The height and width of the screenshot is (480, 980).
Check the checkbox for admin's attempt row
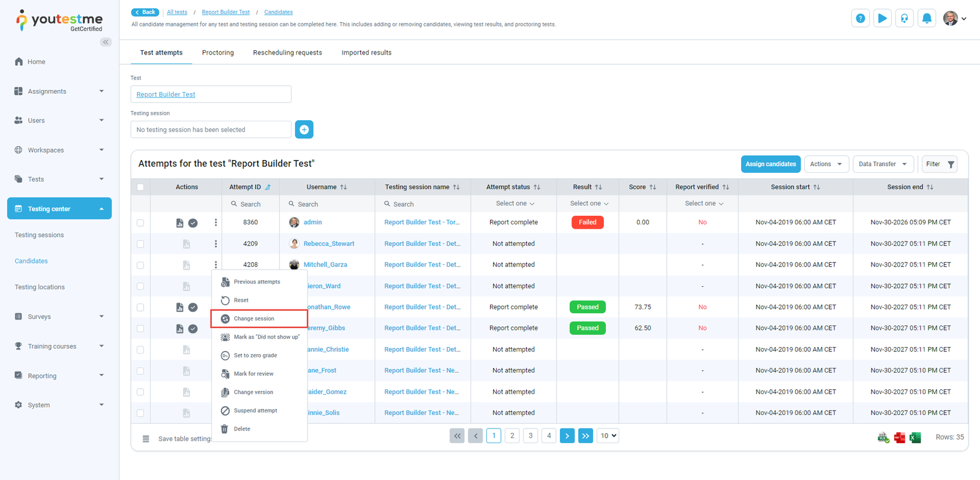tap(140, 223)
